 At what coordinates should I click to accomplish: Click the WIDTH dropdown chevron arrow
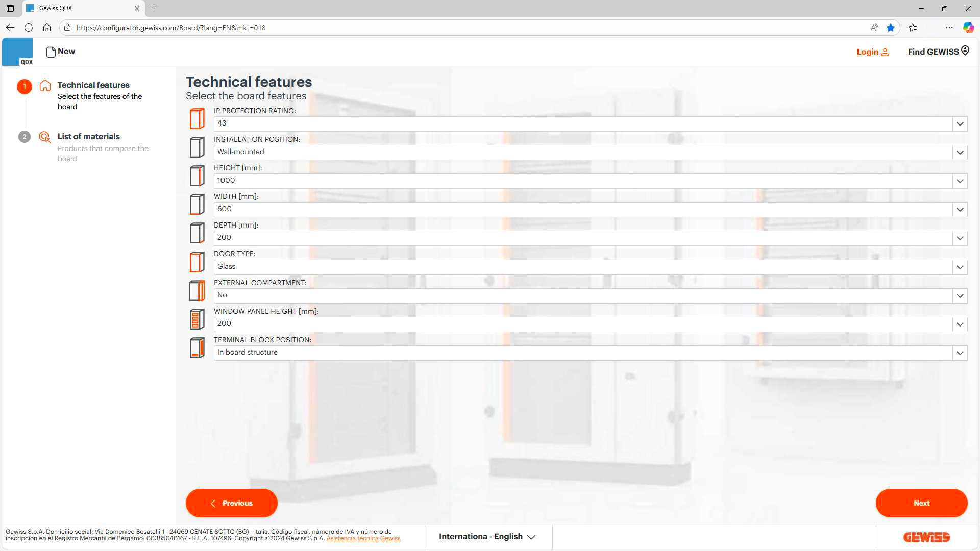click(x=960, y=209)
